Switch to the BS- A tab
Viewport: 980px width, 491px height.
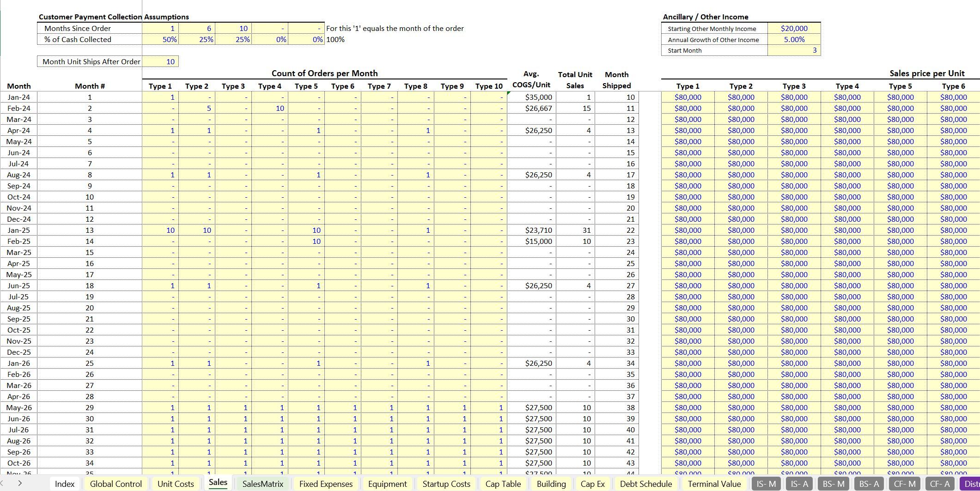tap(869, 484)
